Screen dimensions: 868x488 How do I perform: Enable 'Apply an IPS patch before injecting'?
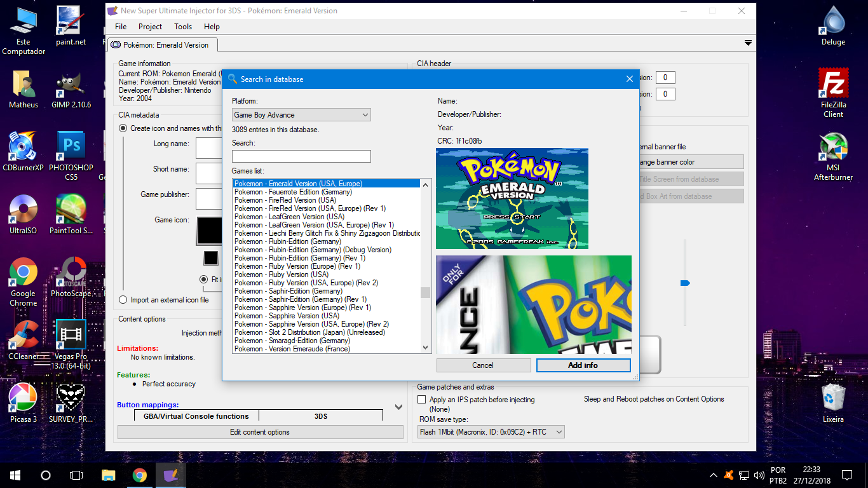point(421,399)
